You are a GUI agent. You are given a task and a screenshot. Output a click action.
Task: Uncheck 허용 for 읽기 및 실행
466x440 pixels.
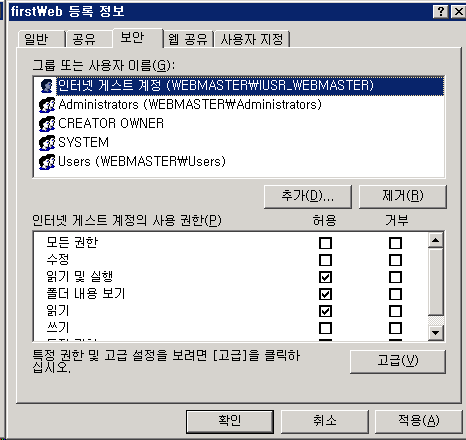(x=325, y=277)
